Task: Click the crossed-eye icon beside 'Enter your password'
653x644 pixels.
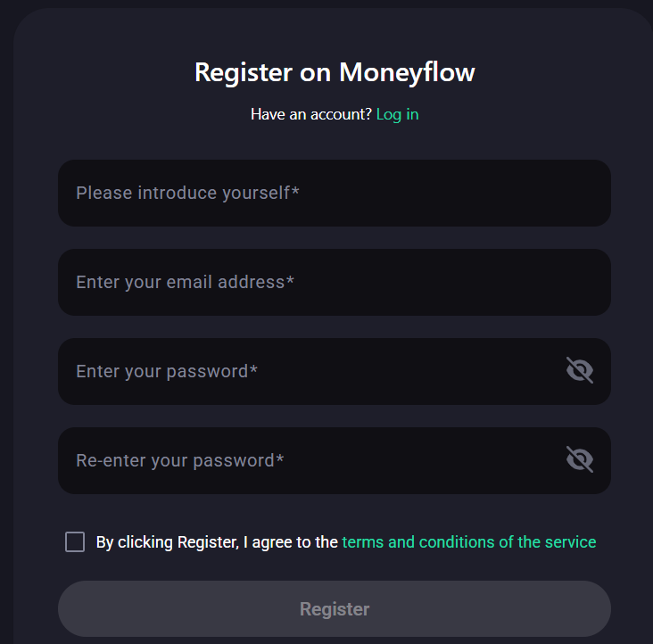Action: pyautogui.click(x=580, y=370)
